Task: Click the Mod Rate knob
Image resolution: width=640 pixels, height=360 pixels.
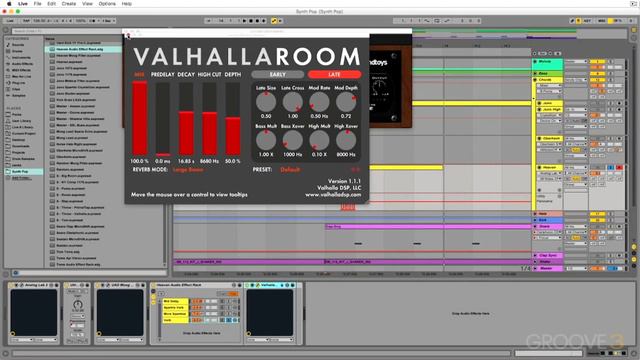Action: (x=319, y=102)
